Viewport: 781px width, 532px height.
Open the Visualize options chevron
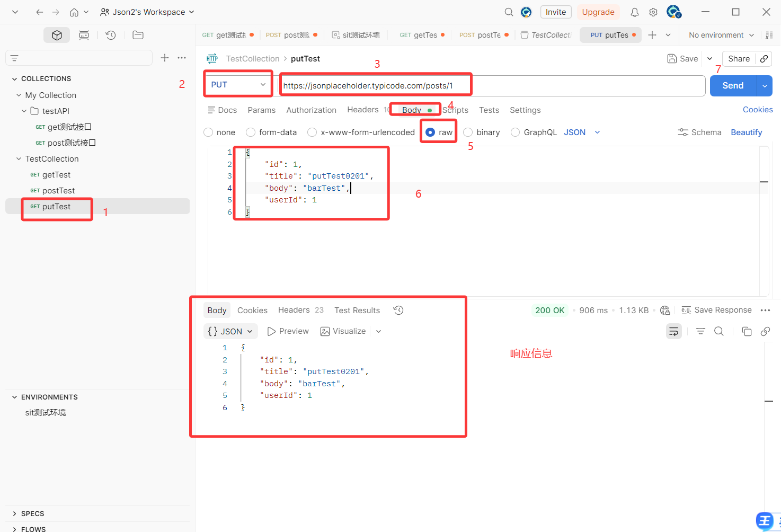coord(378,331)
